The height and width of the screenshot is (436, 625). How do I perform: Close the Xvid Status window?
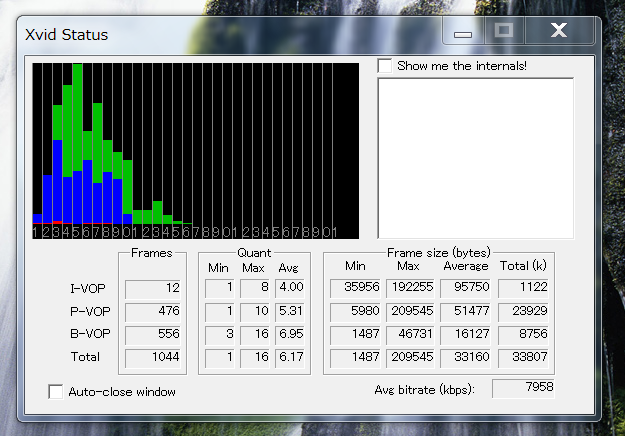559,31
